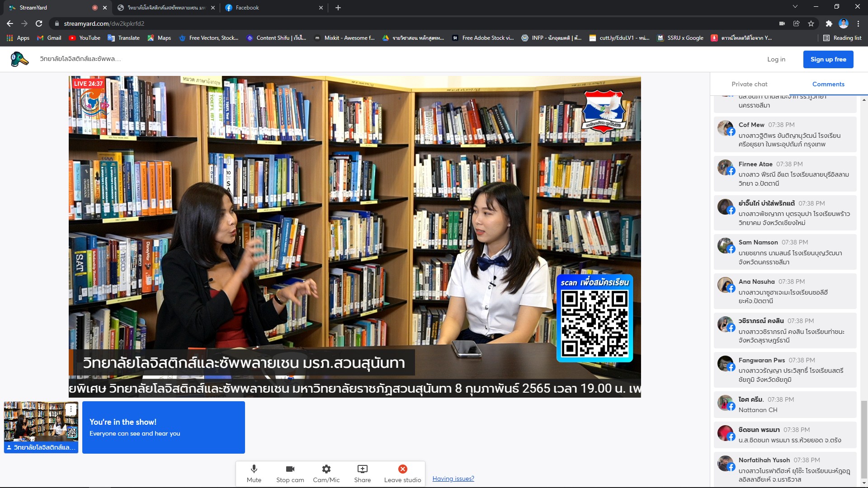Expand the tab search chevron
The width and height of the screenshot is (868, 488).
[x=795, y=7]
